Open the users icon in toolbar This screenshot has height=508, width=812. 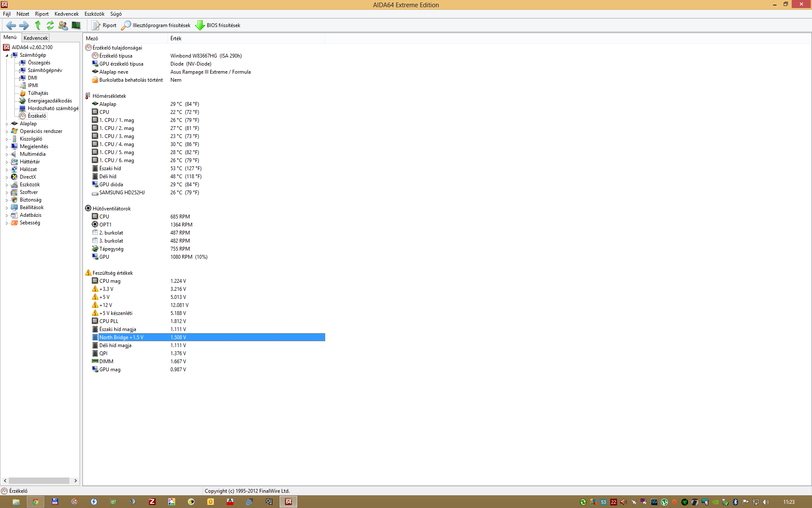(63, 25)
